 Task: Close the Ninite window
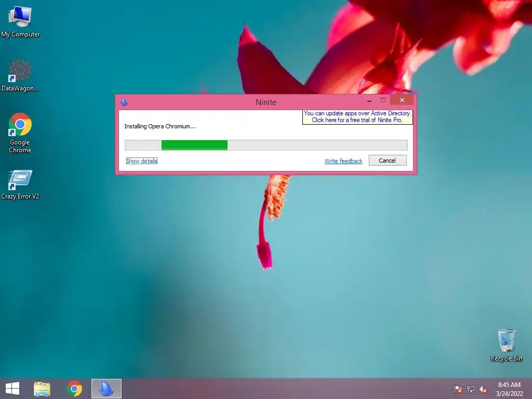point(402,100)
